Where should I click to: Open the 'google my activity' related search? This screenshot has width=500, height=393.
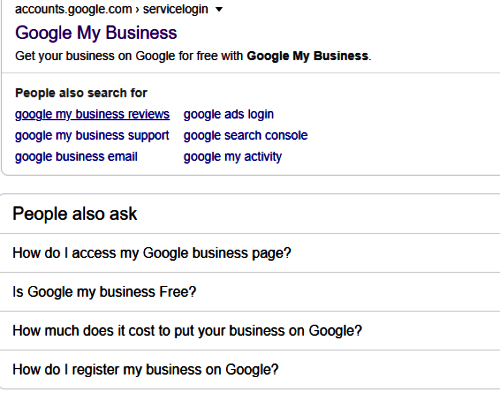tap(233, 157)
